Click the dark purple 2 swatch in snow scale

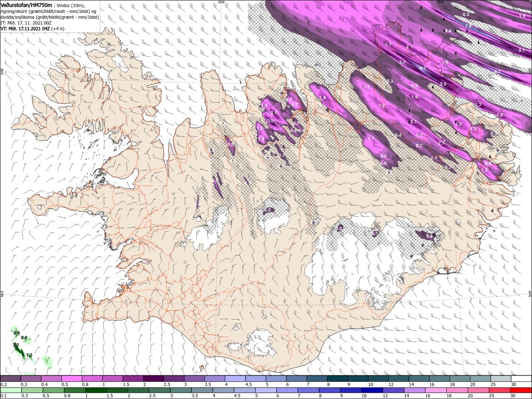point(153,378)
